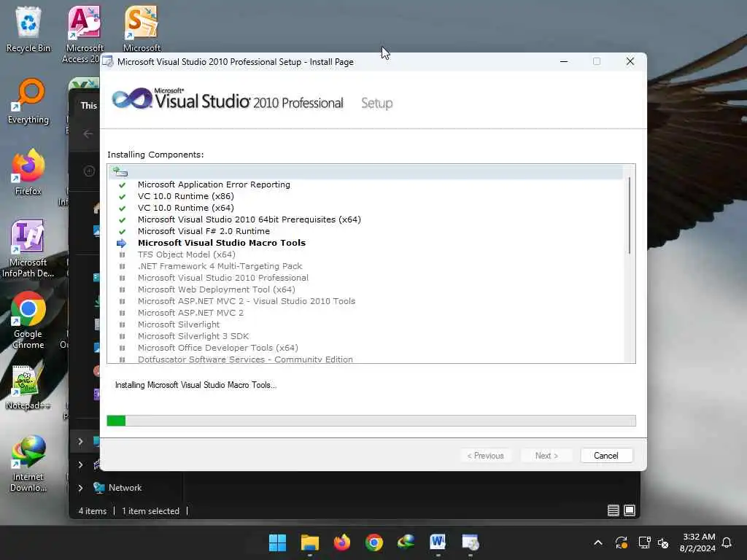Screen dimensions: 747x560
Task: Click the Windows Start button
Action: (x=277, y=542)
